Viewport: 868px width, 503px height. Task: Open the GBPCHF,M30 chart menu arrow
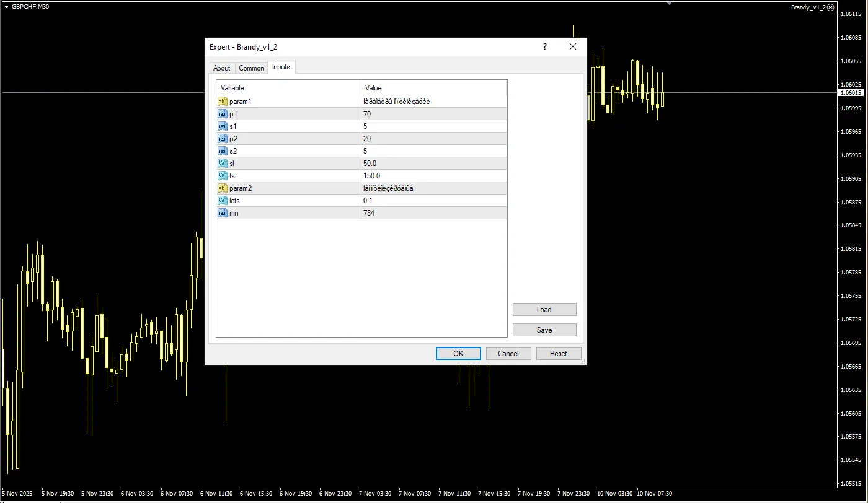tap(6, 6)
